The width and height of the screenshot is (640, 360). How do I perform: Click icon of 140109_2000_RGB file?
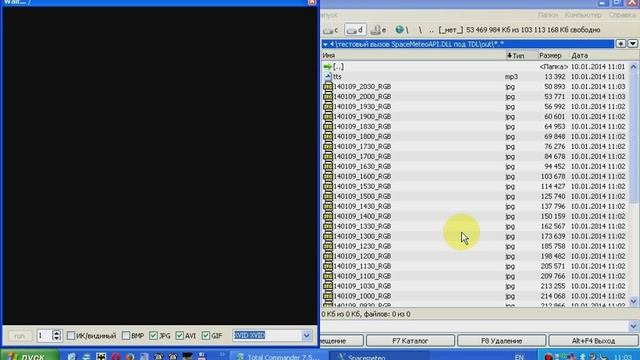(328, 96)
